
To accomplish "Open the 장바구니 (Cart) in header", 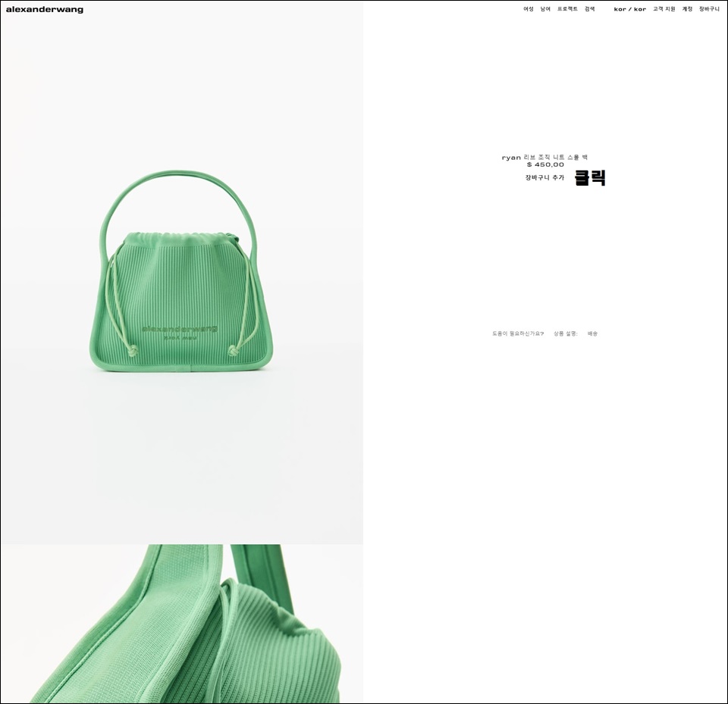I will click(710, 9).
